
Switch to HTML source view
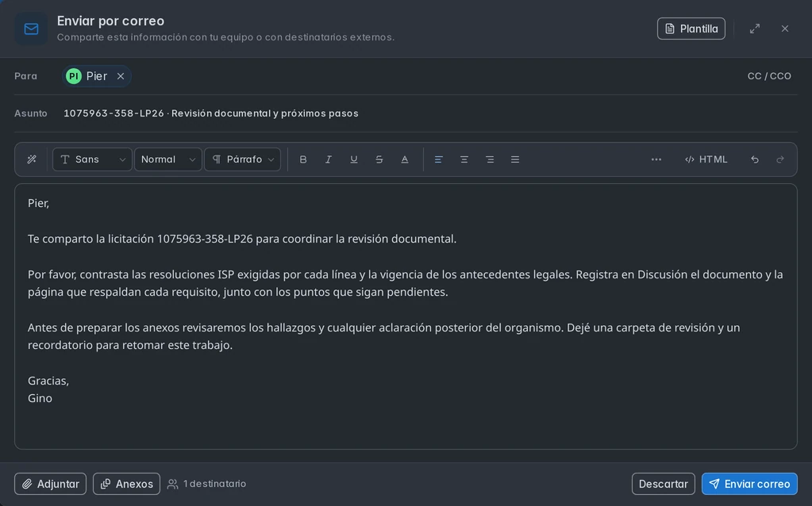coord(706,159)
